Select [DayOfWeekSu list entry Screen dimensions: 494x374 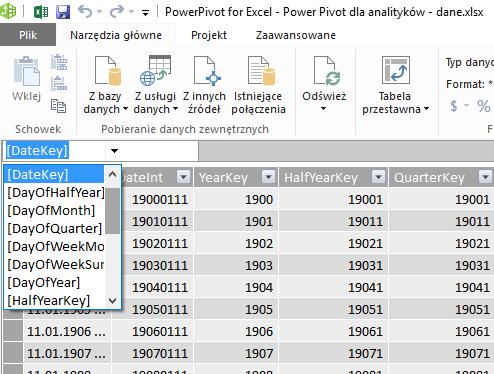(55, 265)
